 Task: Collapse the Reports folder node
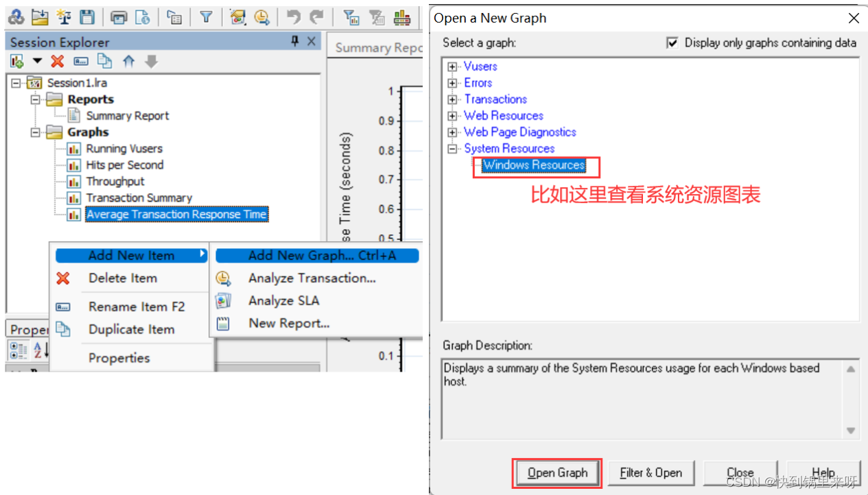35,99
